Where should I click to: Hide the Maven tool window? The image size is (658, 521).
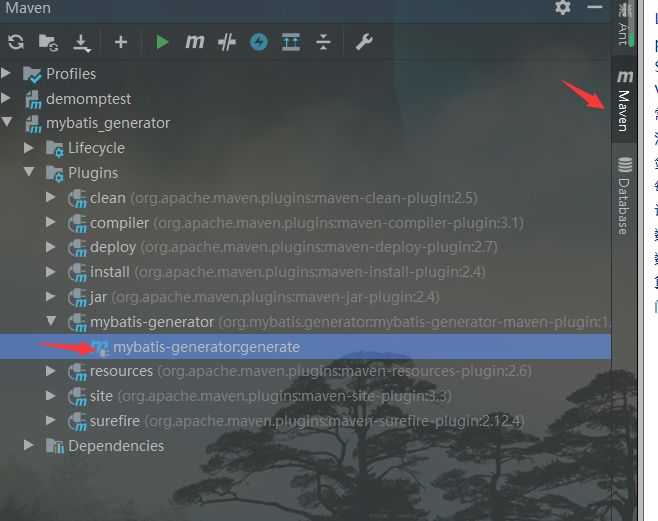595,7
